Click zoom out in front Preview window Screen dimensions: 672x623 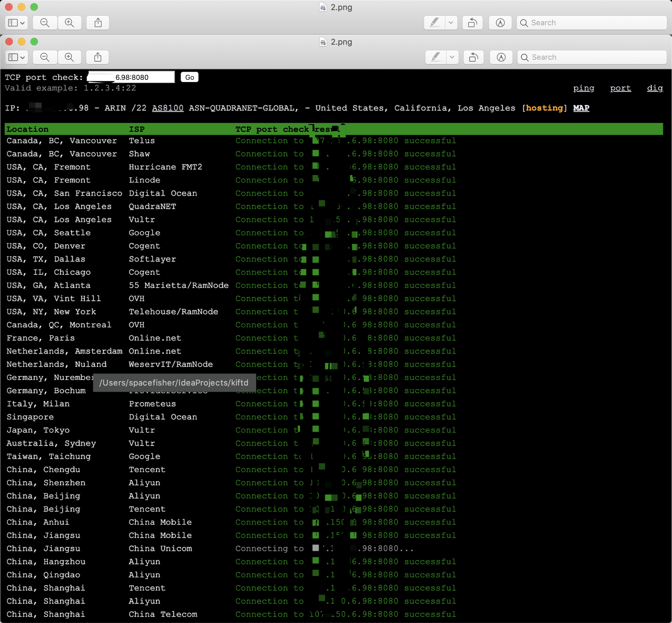45,57
